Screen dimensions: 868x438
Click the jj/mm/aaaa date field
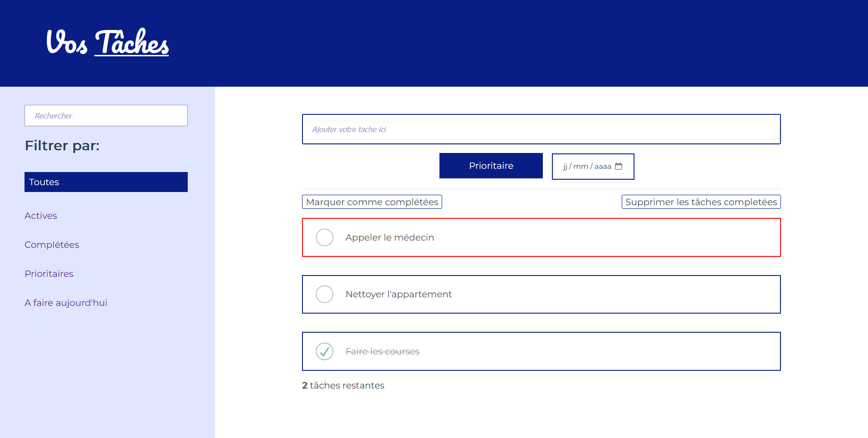[x=593, y=167]
